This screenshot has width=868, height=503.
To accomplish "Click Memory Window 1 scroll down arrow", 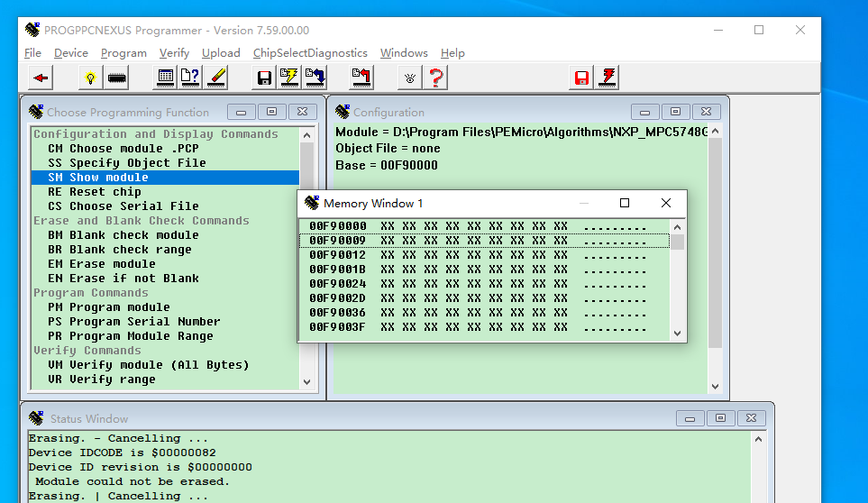I will click(677, 334).
